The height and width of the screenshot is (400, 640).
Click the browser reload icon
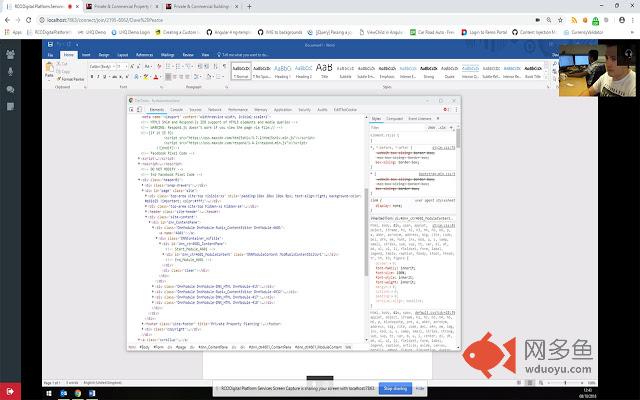pos(29,20)
